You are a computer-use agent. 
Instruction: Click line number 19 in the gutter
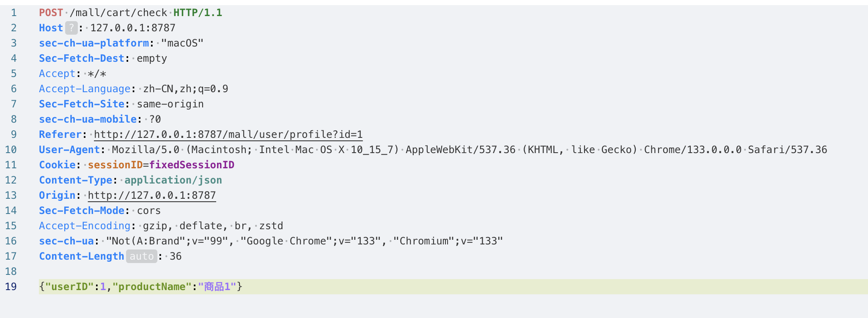pos(11,287)
